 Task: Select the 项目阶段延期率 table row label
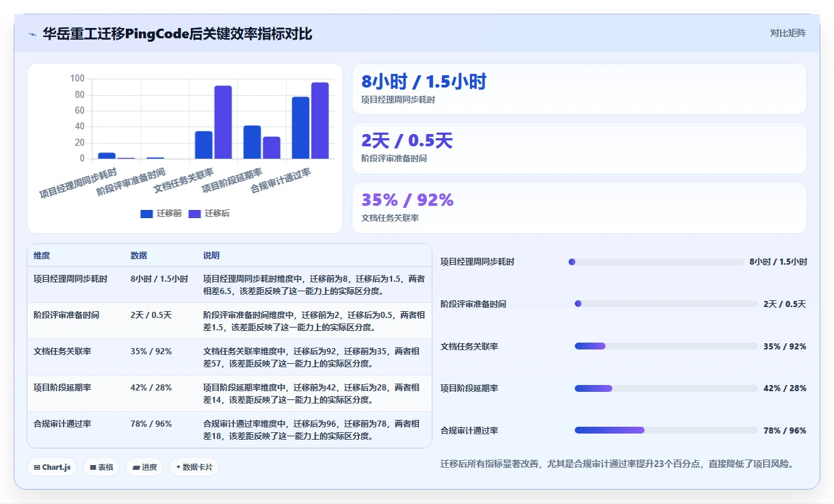pyautogui.click(x=62, y=388)
